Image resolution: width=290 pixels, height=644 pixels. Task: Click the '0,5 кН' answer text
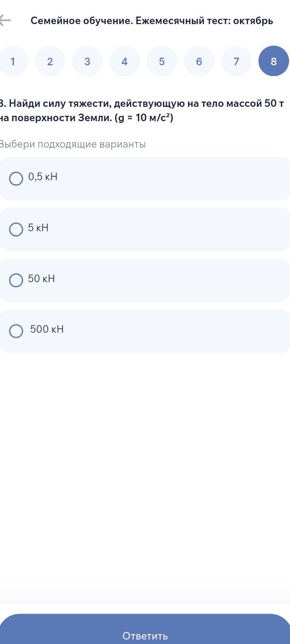43,177
